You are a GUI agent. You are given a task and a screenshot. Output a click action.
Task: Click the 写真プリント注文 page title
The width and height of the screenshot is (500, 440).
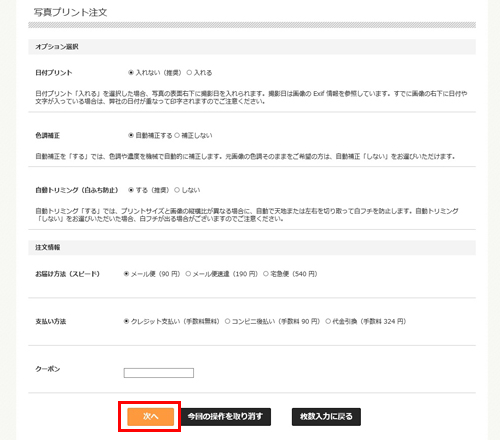click(70, 12)
